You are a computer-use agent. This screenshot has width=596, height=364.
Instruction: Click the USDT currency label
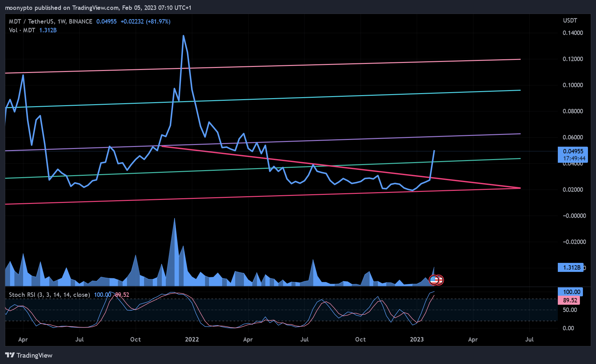click(x=570, y=20)
